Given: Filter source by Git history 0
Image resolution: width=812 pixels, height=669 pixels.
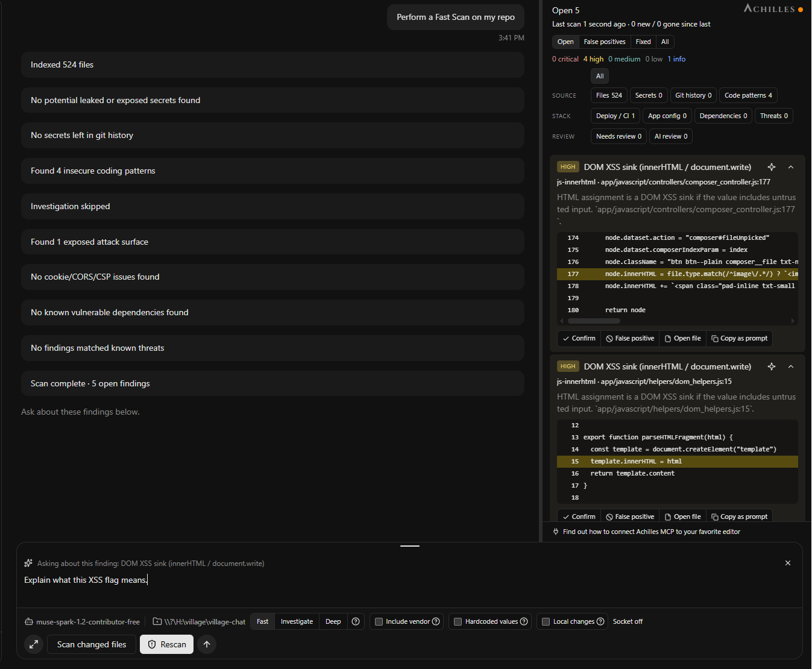Looking at the screenshot, I should click(x=693, y=95).
